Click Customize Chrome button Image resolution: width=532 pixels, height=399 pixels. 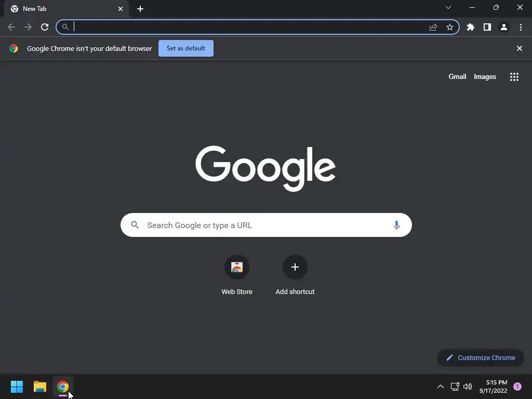coord(481,357)
